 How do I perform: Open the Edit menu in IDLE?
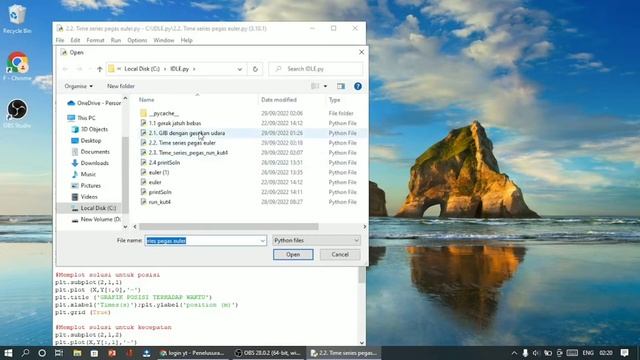75,40
